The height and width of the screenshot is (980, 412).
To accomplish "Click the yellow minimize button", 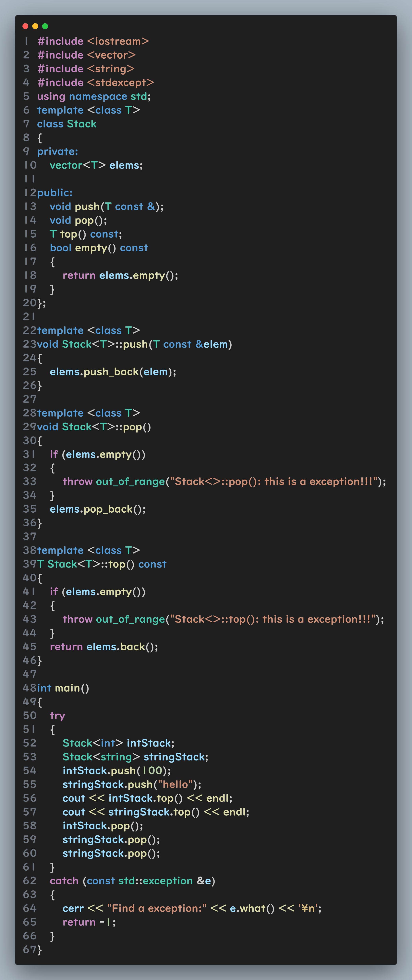I will tap(35, 26).
